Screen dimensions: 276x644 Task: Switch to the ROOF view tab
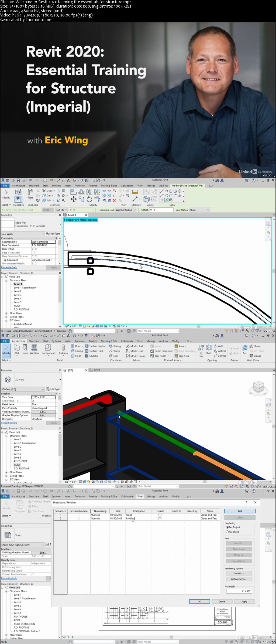(97, 370)
